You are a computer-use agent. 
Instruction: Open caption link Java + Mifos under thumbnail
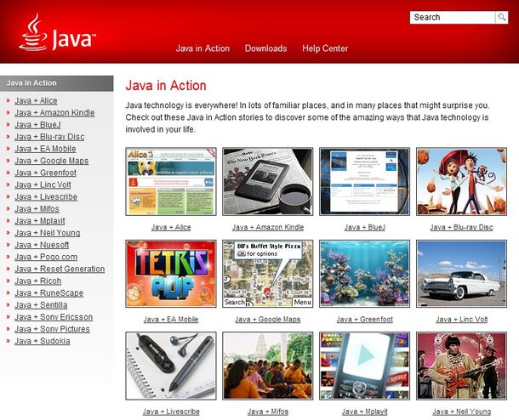(x=268, y=411)
